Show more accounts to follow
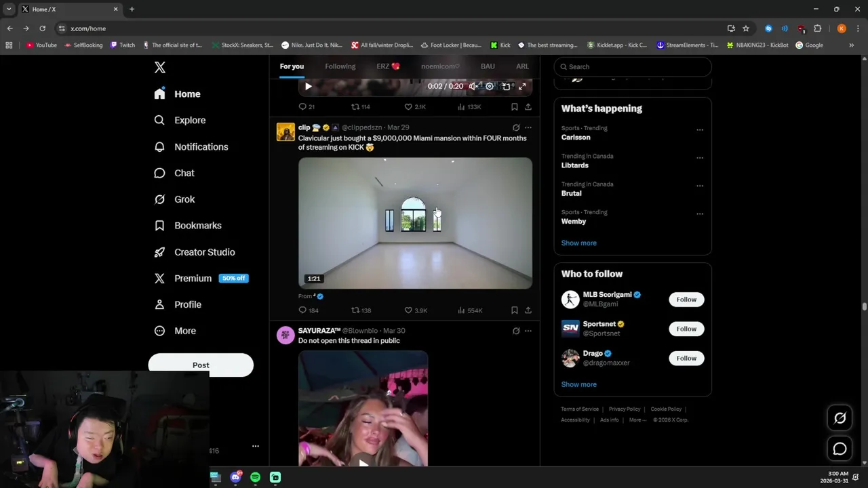Viewport: 868px width, 488px height. pyautogui.click(x=578, y=384)
